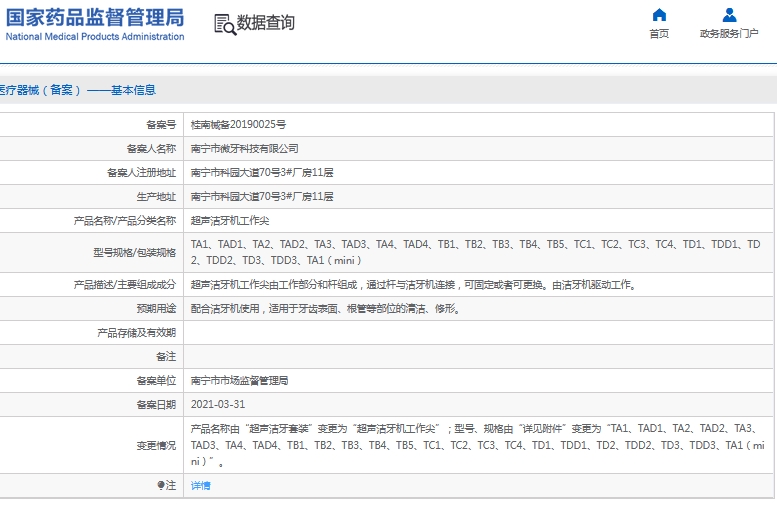Click the 产品名称/产品分类名称 label
777x507 pixels.
click(x=125, y=221)
